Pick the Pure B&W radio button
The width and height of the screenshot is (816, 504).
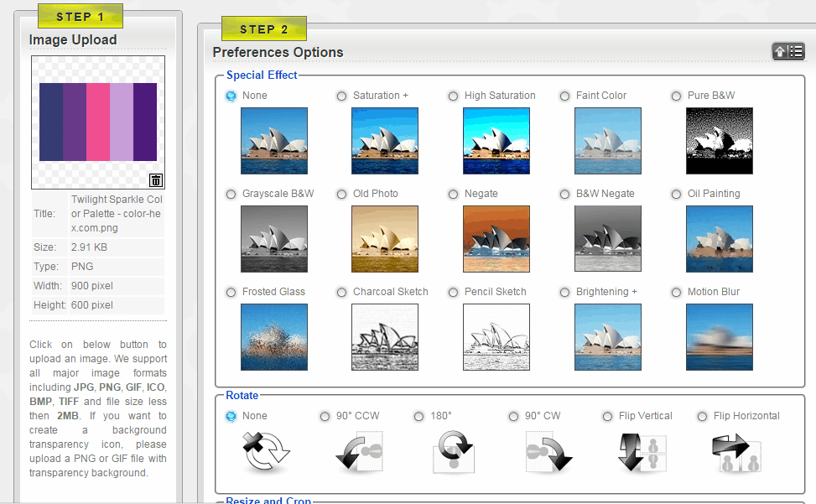tap(676, 96)
